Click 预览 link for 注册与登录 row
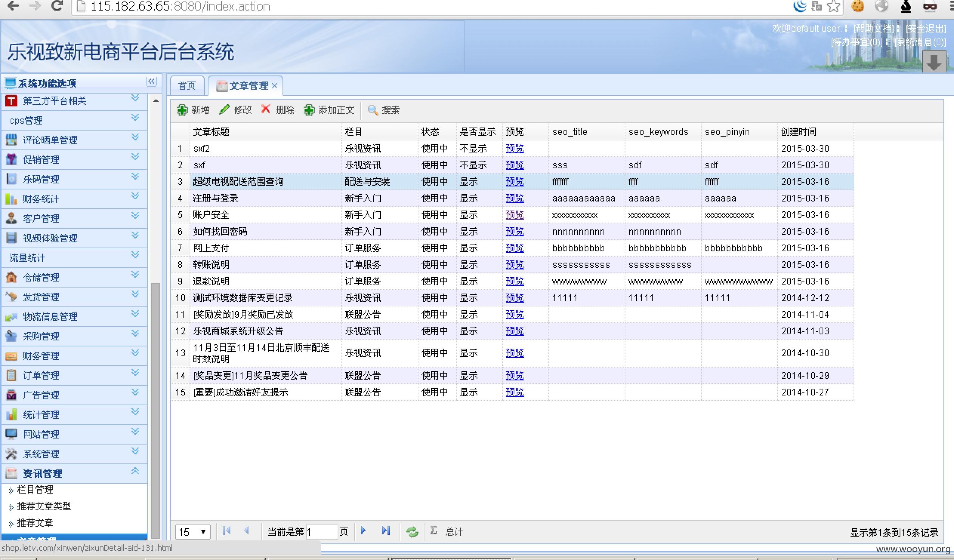The image size is (954, 560). (515, 198)
